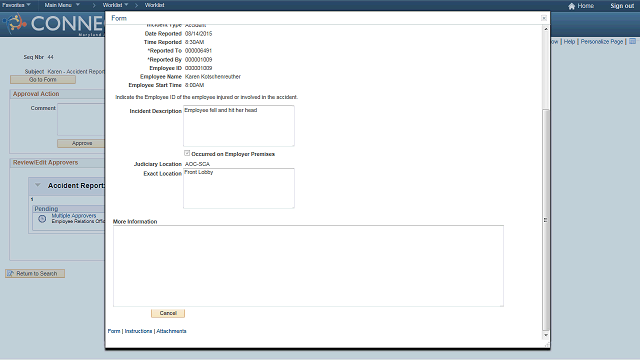Click scroll down arrow of Form dialog
The height and width of the screenshot is (360, 640).
coord(546,335)
